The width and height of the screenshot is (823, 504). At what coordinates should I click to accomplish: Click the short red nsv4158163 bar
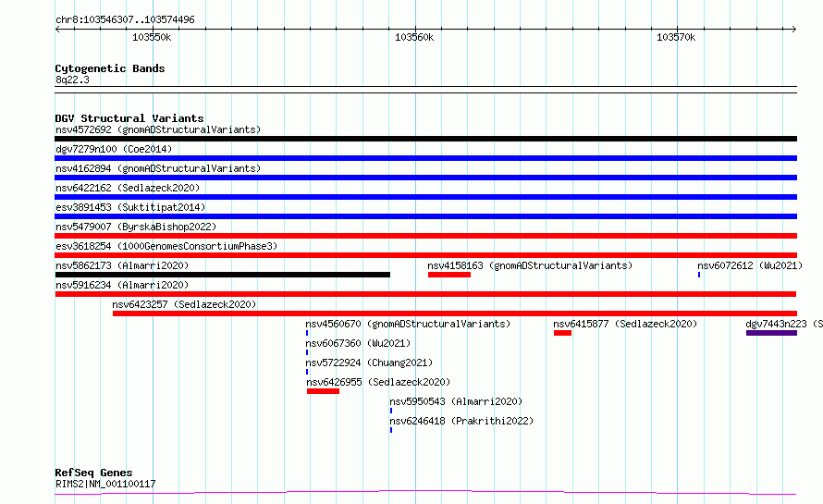(x=449, y=275)
